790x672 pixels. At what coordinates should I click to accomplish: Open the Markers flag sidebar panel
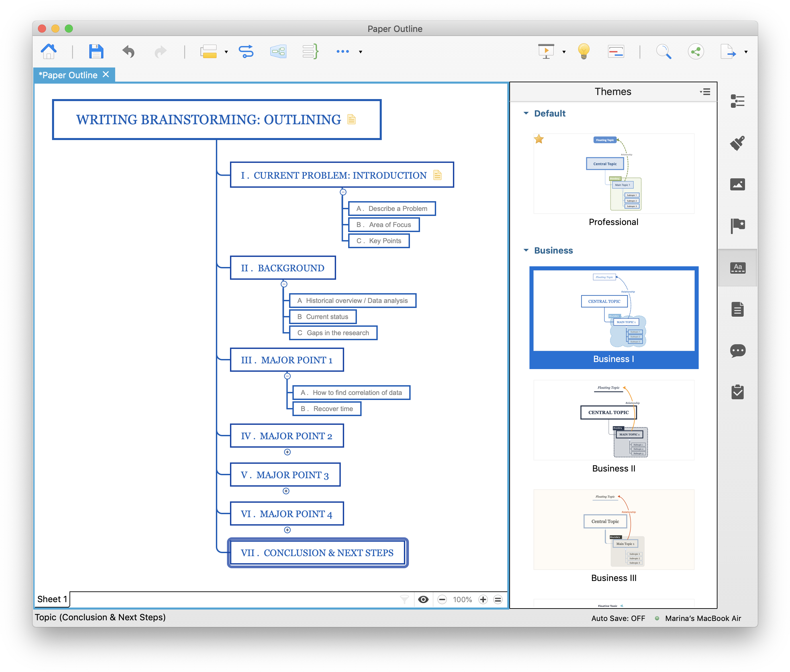[x=737, y=226]
